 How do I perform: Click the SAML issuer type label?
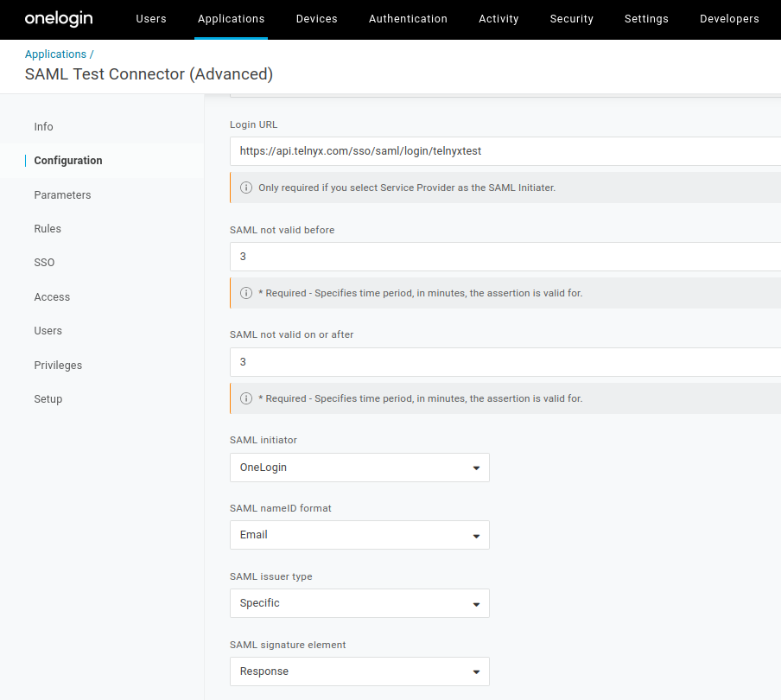click(271, 576)
